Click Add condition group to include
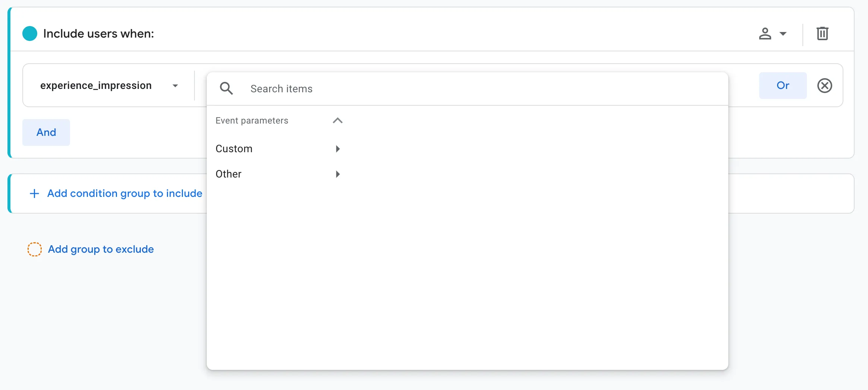The width and height of the screenshot is (868, 390). click(x=125, y=194)
